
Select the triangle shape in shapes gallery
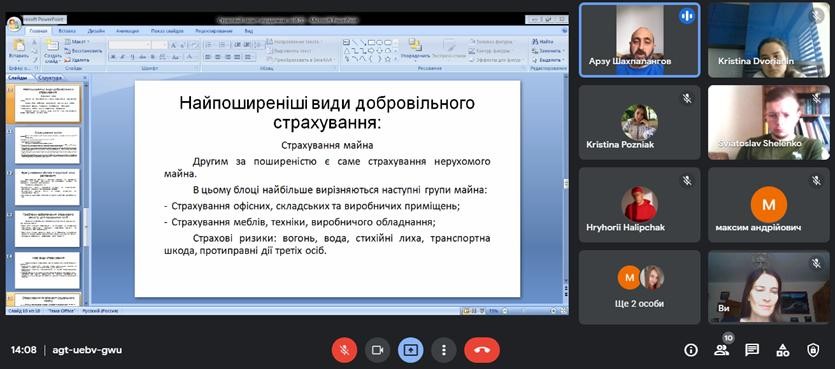click(347, 51)
